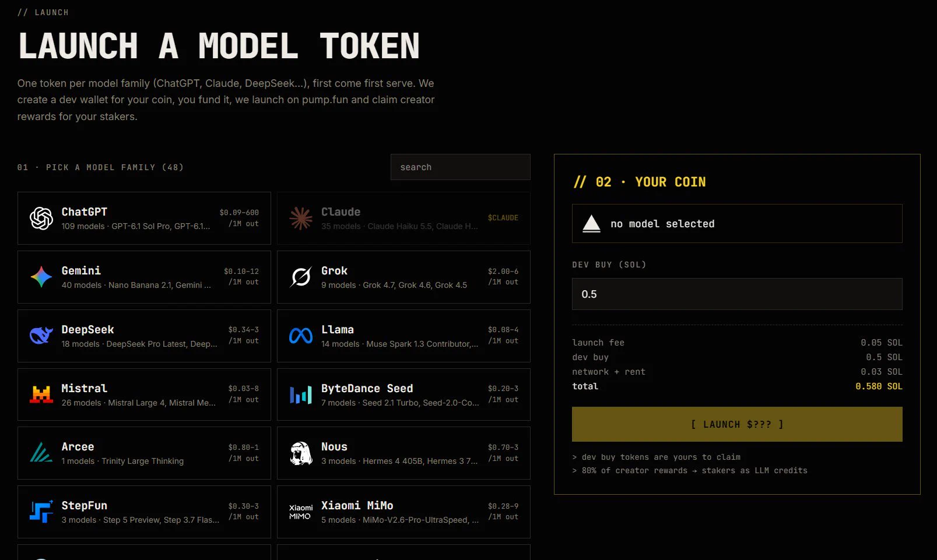Click the DEV BUY SOL amount field
Screen dimensions: 937x560
coord(737,294)
